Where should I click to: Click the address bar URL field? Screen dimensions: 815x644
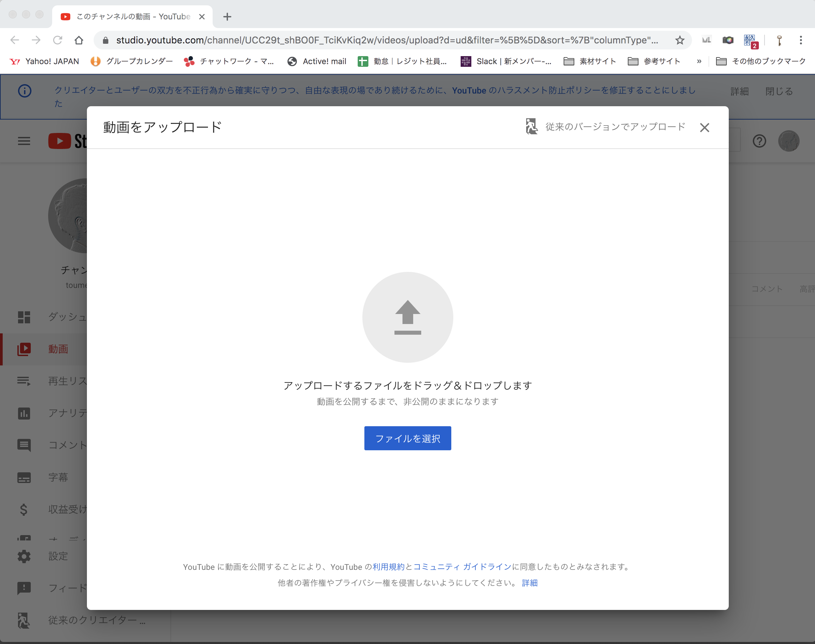(x=387, y=40)
